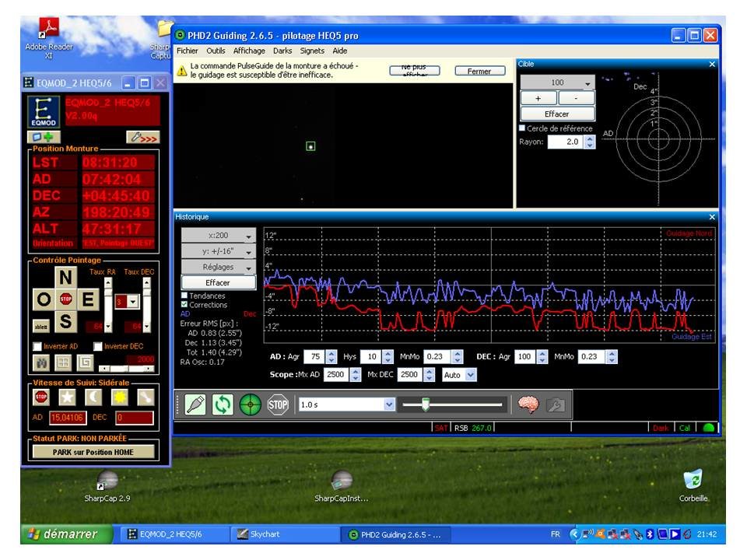Open the x:200 scale dropdown

219,235
